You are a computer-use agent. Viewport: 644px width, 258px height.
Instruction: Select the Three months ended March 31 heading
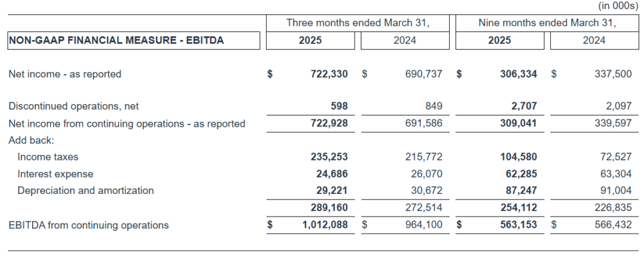tap(358, 23)
